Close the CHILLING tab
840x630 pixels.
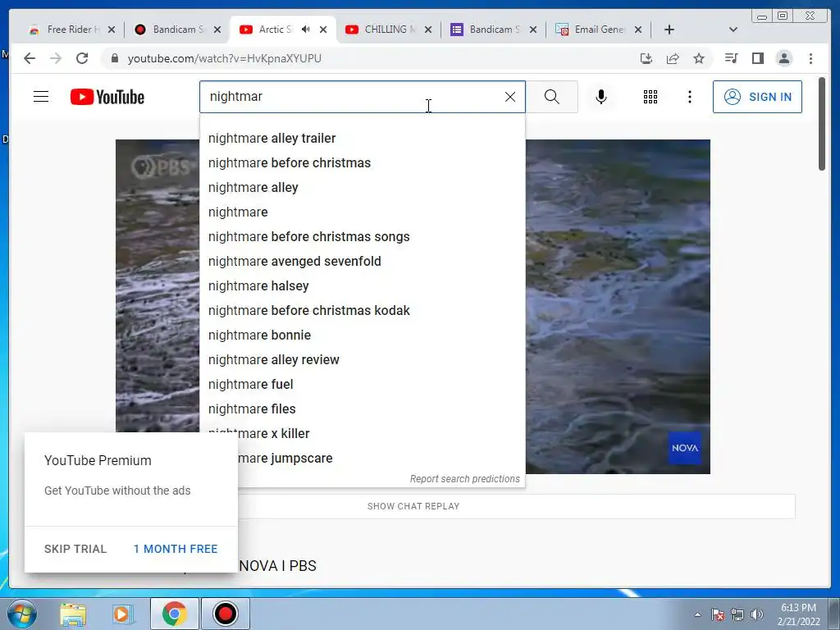(428, 30)
